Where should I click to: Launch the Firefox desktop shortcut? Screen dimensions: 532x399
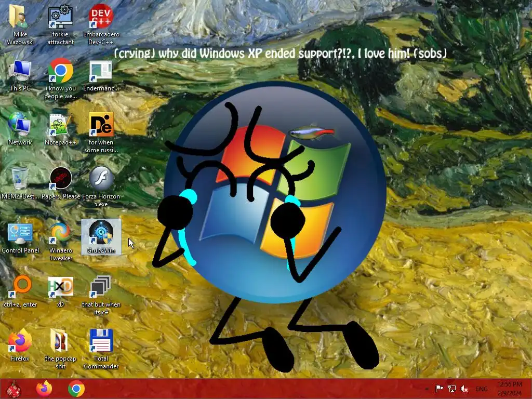click(x=20, y=345)
